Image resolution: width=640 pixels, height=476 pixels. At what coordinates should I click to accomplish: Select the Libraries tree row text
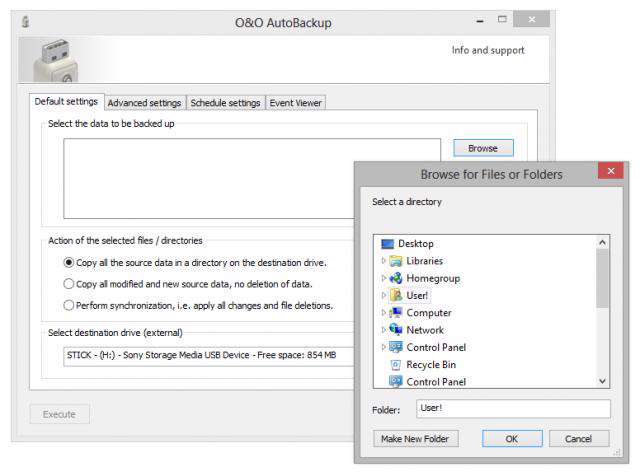424,261
